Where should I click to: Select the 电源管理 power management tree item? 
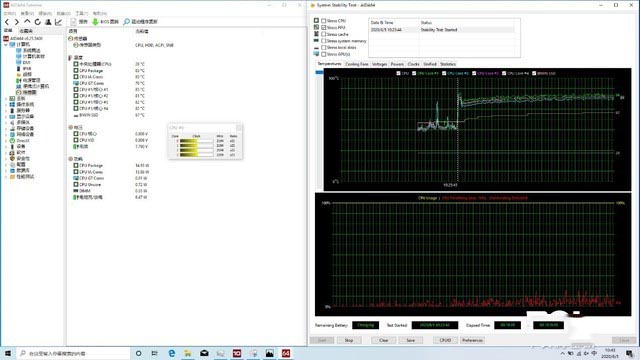[29, 80]
